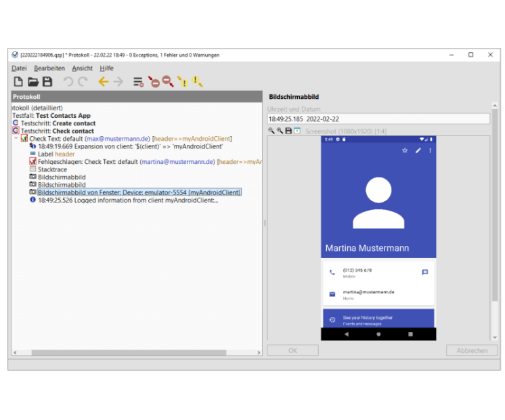Click the Abbrechen button
Viewport: 505px width, 420px height.
[x=471, y=350]
